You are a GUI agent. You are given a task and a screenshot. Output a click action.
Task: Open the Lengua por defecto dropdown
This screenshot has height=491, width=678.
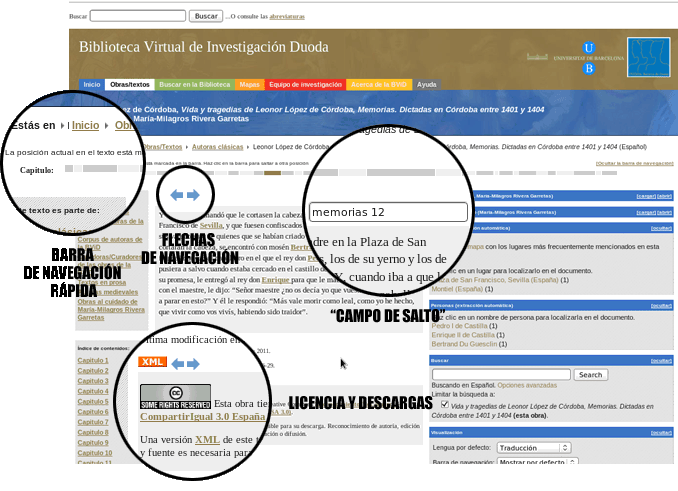534,447
